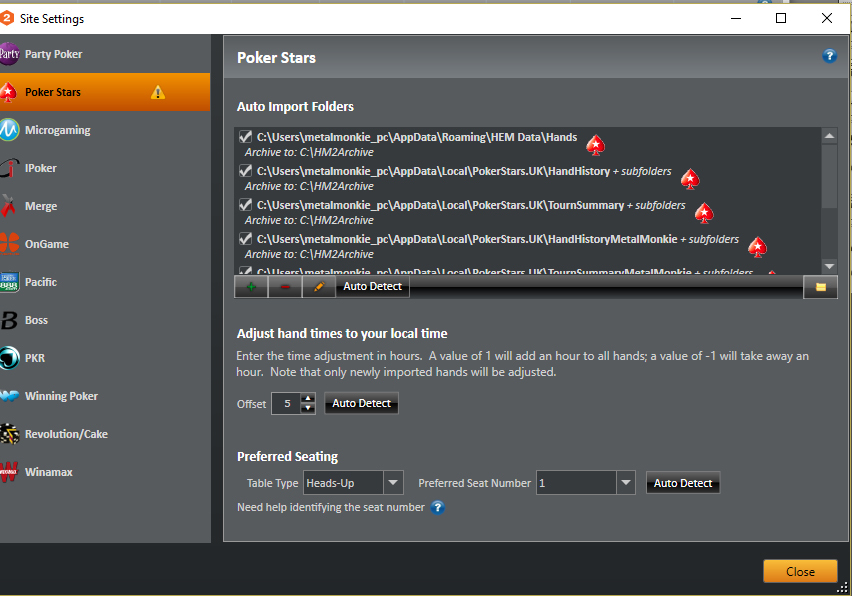Auto Detect the preferred seat
Viewport: 852px width, 596px height.
(x=683, y=483)
